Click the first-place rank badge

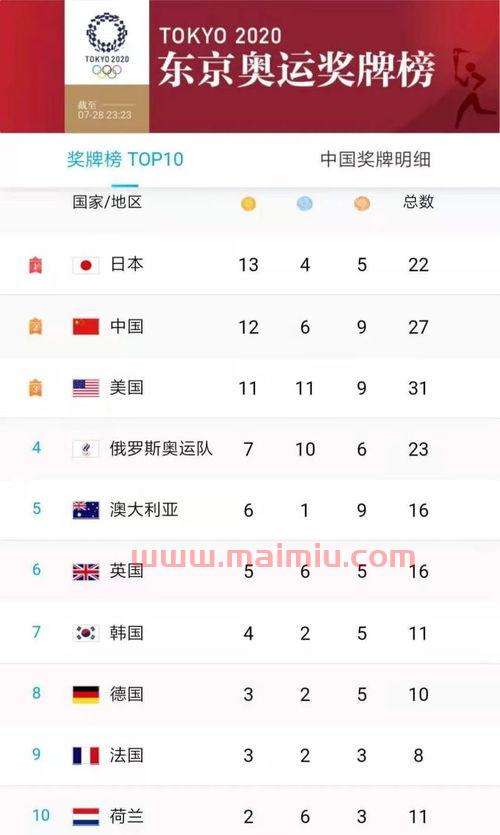pyautogui.click(x=36, y=265)
